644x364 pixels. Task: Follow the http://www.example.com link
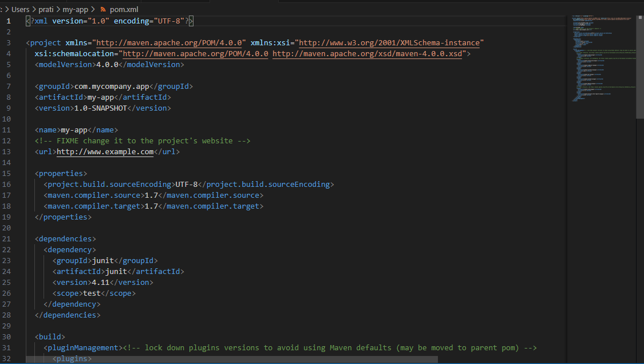(105, 152)
